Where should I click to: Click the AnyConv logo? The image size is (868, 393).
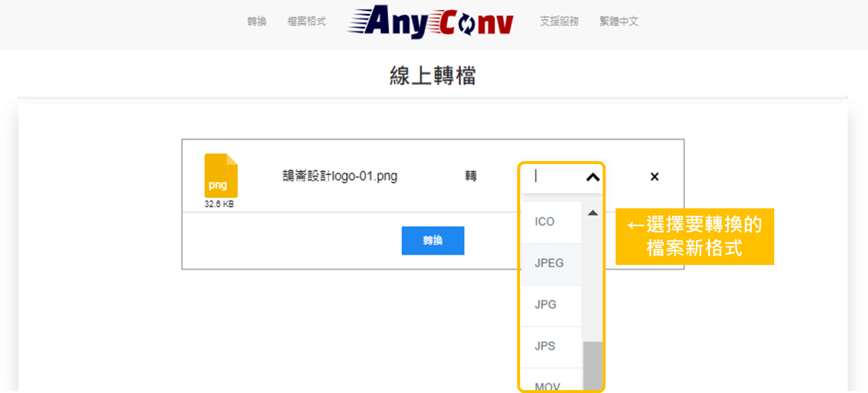tap(432, 22)
